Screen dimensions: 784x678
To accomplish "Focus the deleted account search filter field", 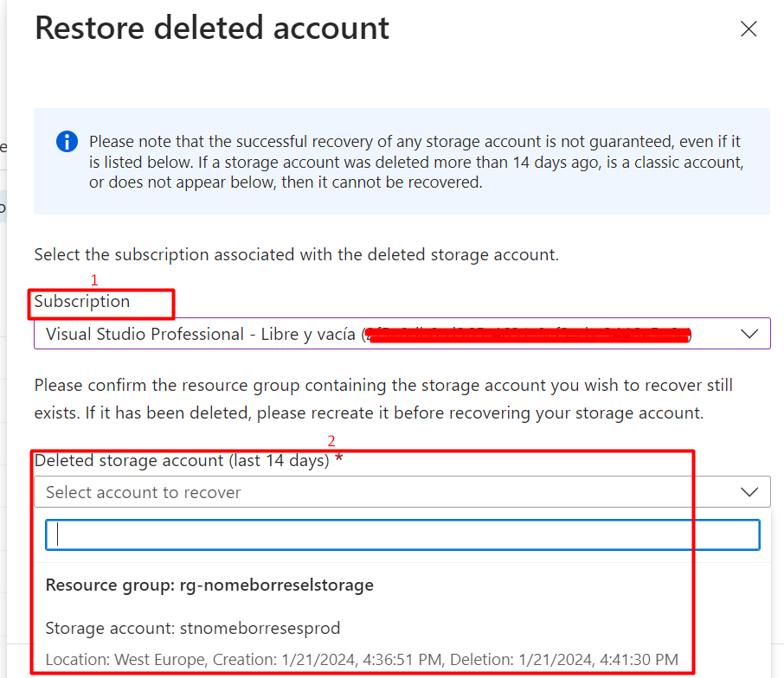I will 402,535.
